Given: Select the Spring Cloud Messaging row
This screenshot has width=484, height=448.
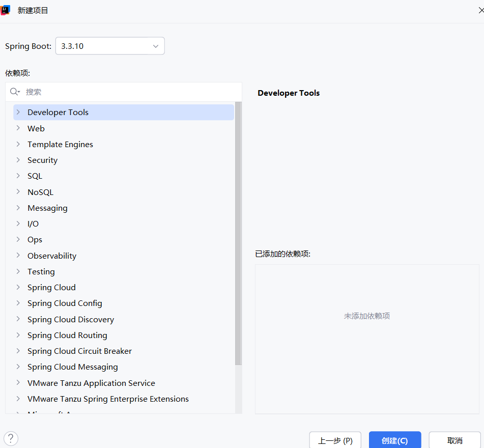Looking at the screenshot, I should (x=124, y=367).
